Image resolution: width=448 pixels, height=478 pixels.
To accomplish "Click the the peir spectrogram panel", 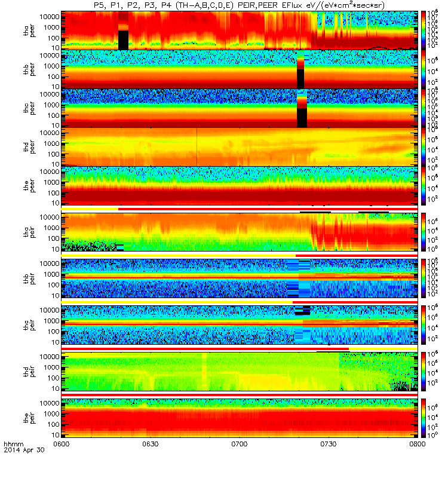I will 240,418.
